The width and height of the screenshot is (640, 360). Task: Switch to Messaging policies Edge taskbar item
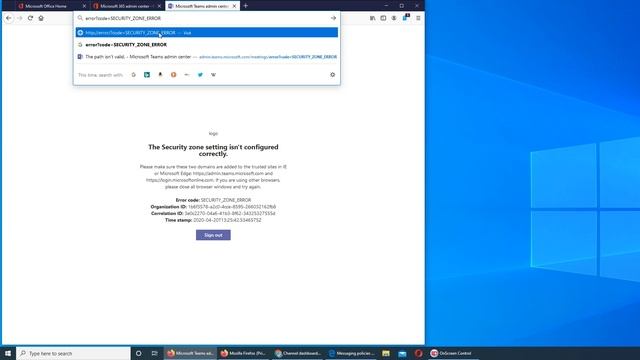[351, 353]
